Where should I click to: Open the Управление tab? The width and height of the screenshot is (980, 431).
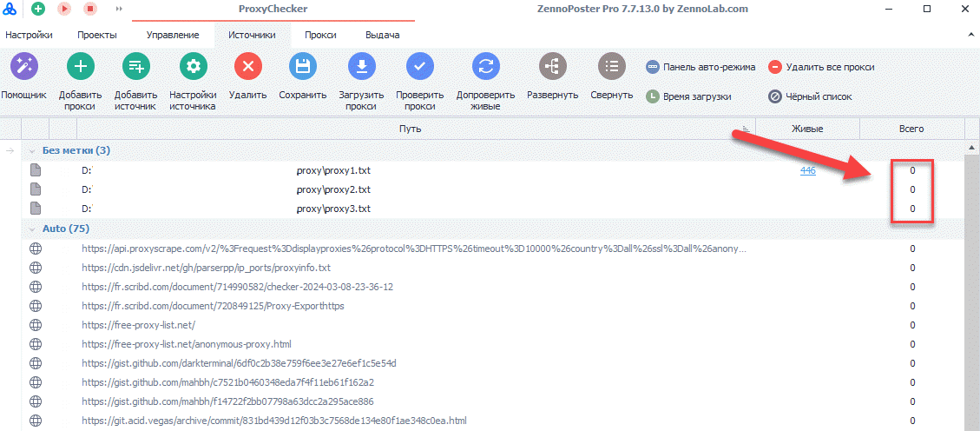pos(173,35)
